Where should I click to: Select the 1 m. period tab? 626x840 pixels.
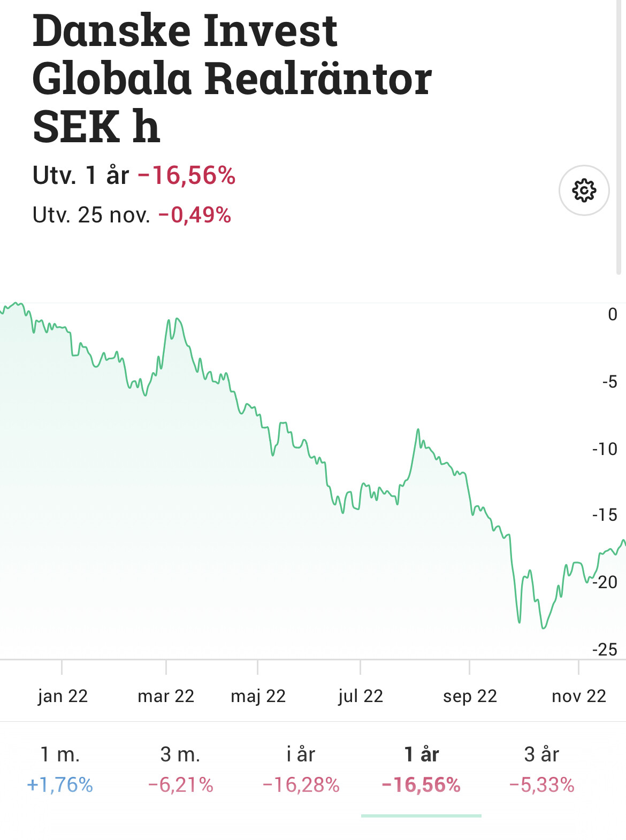point(60,769)
